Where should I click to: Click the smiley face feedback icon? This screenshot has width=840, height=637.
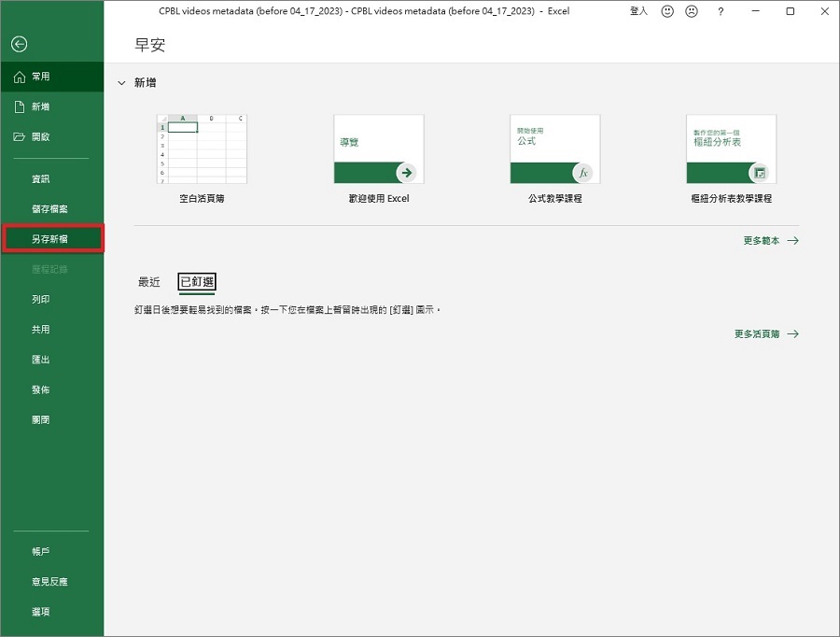(666, 11)
